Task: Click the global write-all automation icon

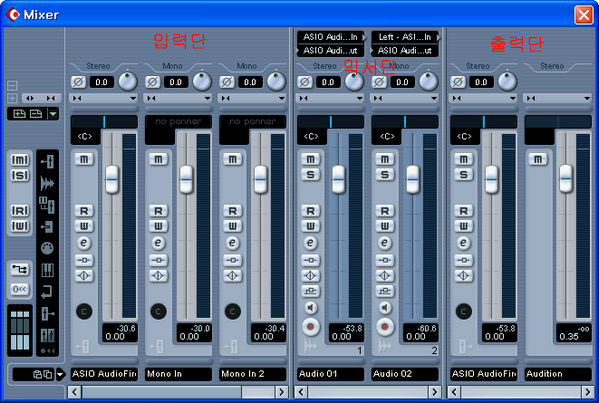Action: [x=20, y=226]
